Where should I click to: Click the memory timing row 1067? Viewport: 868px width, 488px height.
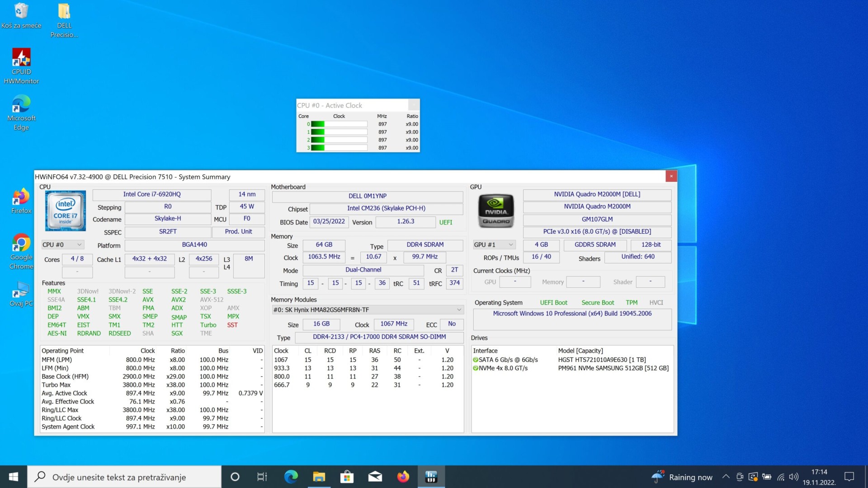point(367,360)
